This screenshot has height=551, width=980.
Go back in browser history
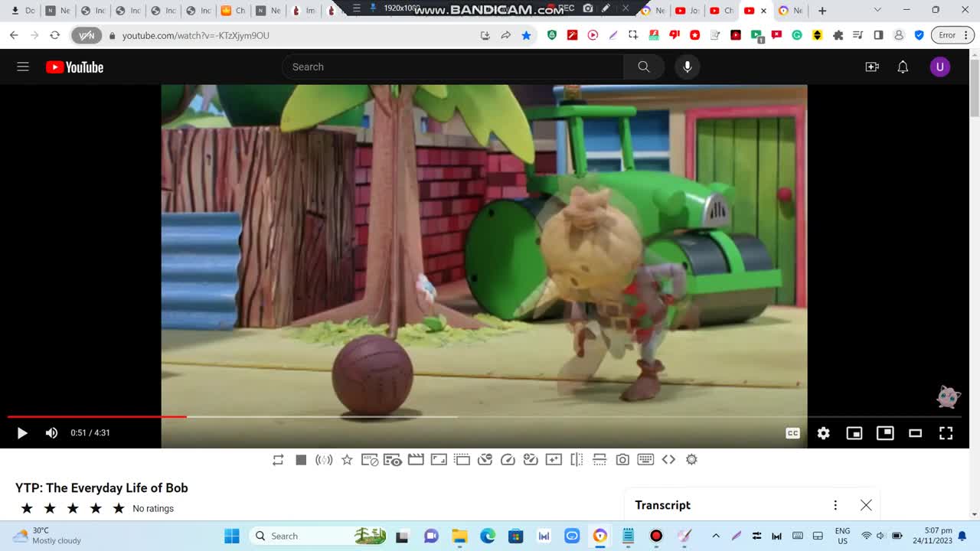click(x=14, y=35)
